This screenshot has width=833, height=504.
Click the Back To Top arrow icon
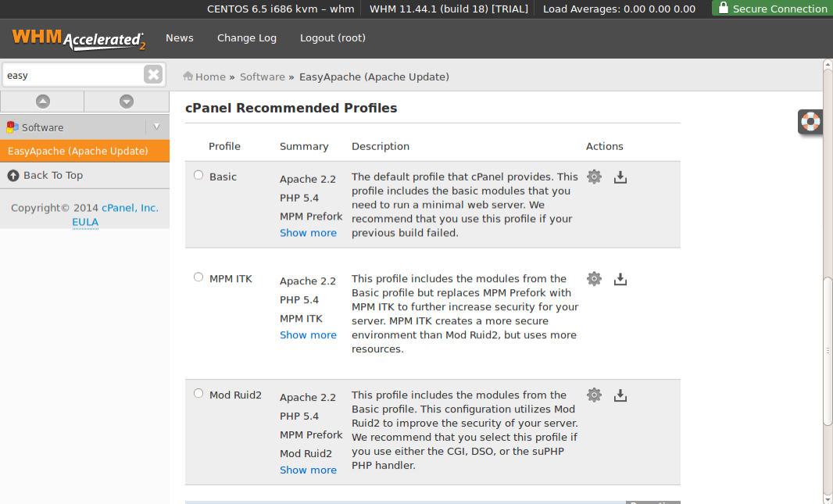pyautogui.click(x=13, y=175)
